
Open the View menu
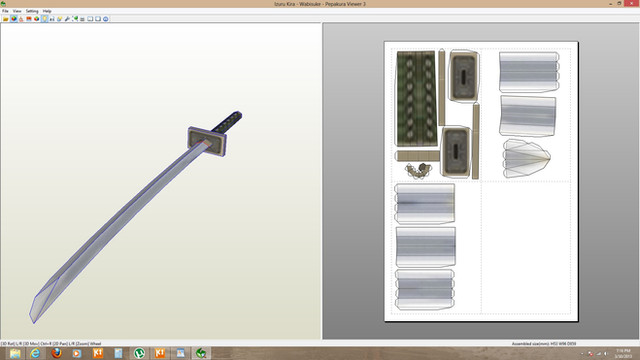pyautogui.click(x=17, y=11)
